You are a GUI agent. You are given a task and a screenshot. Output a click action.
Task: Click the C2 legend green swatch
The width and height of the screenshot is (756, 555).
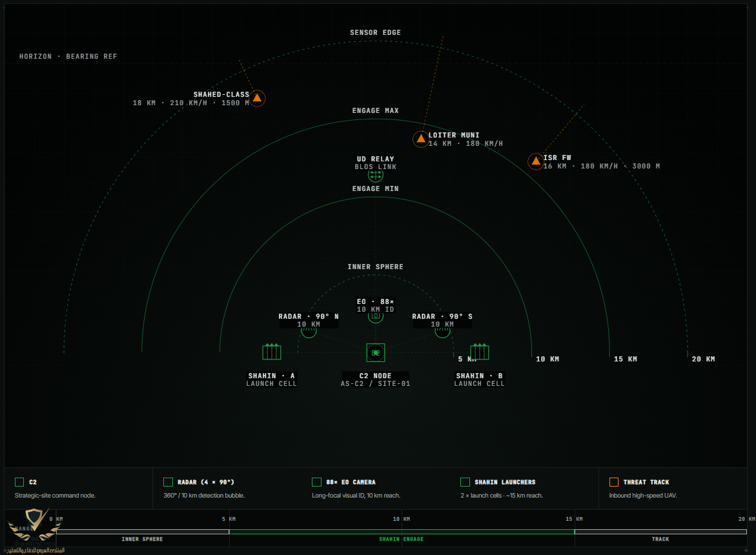19,482
